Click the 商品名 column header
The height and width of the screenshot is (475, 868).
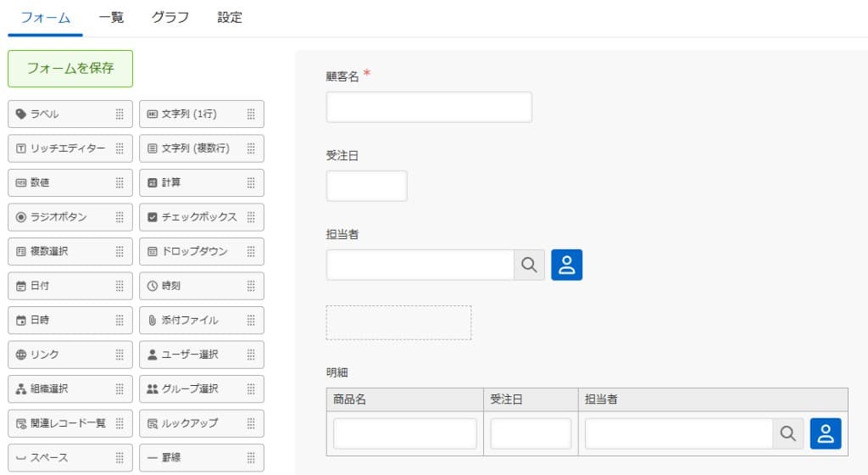click(x=404, y=400)
